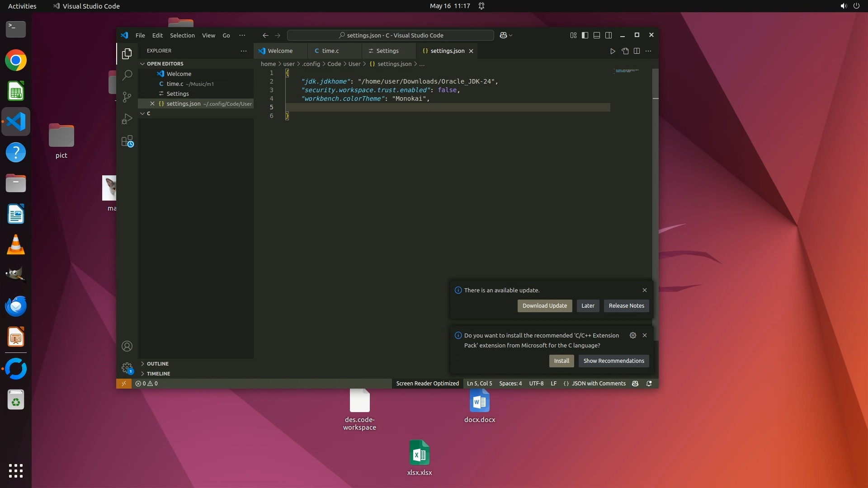Collapse the Open Editors section

[165, 64]
